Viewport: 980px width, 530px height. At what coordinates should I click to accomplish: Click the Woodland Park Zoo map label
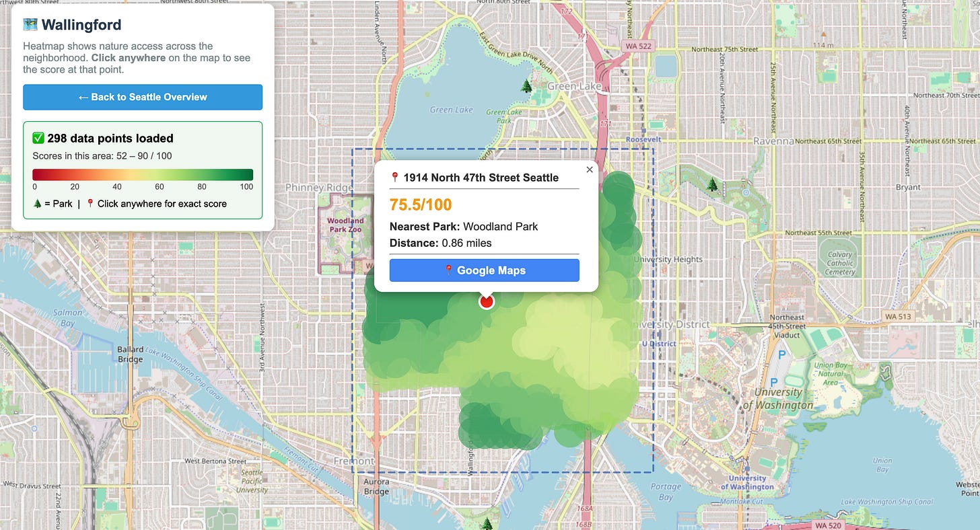(345, 225)
